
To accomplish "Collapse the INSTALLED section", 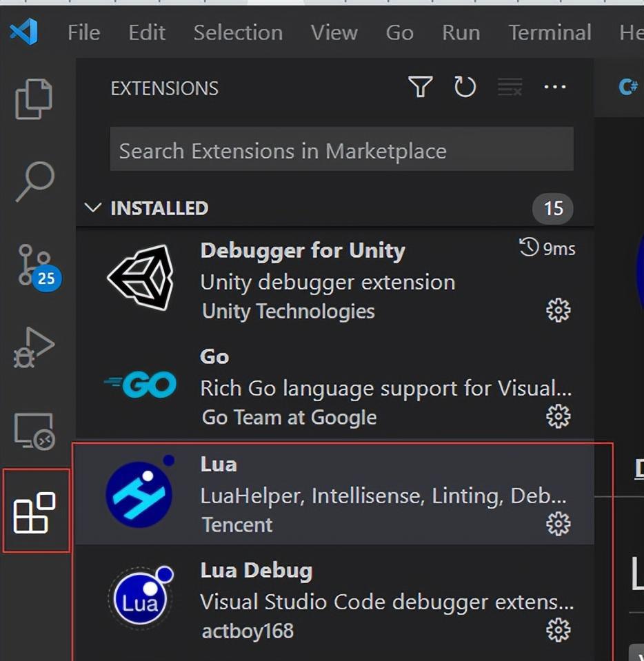I will (93, 208).
